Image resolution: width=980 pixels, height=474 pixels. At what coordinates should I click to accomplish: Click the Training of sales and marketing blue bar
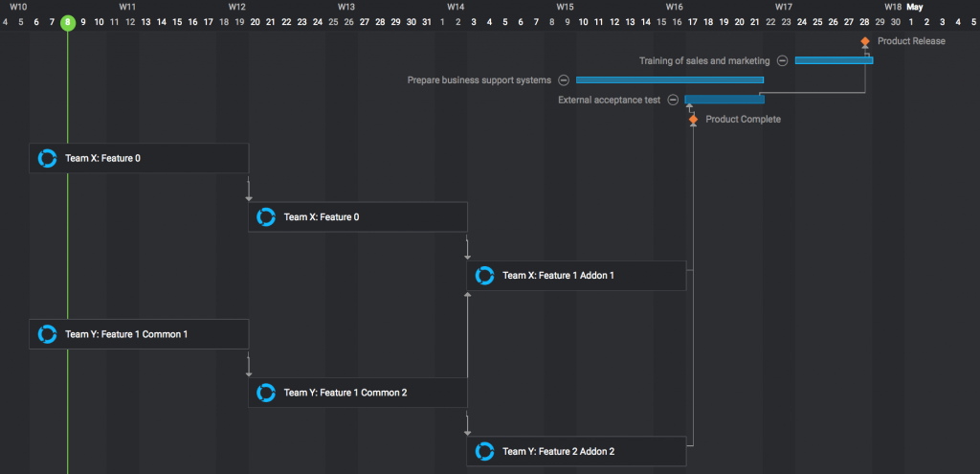(x=833, y=60)
